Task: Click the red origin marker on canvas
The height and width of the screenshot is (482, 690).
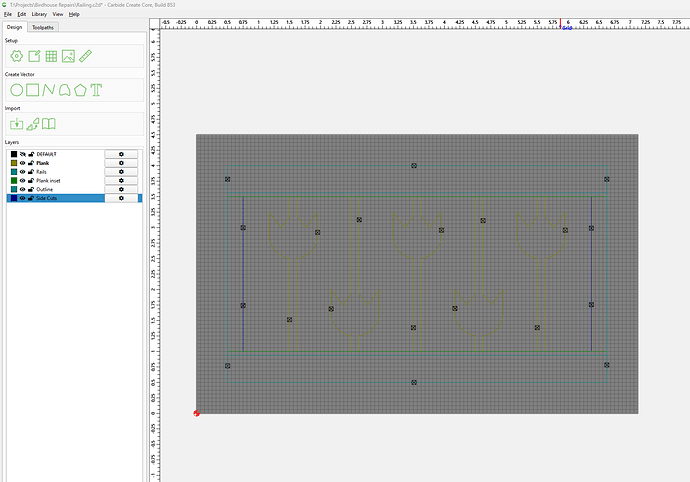Action: [x=196, y=413]
